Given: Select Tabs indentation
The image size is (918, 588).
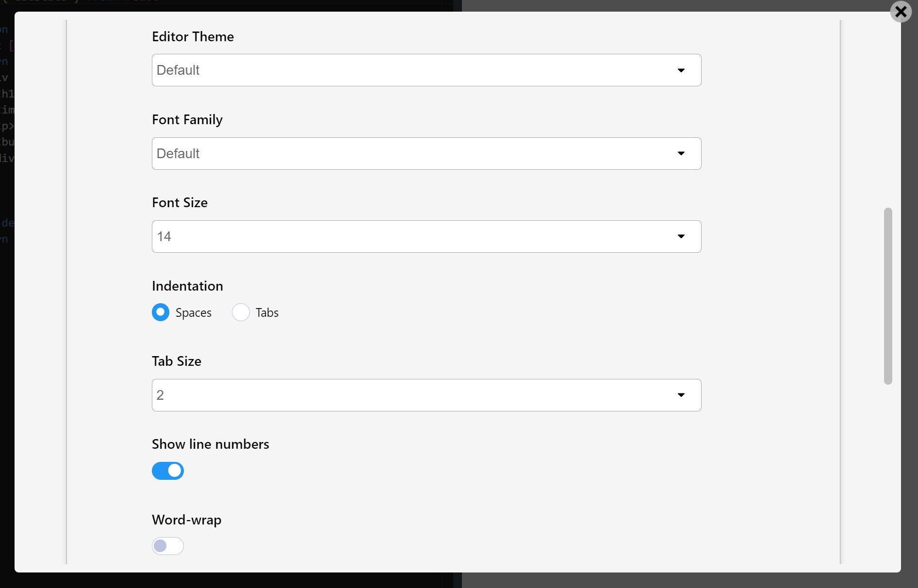Looking at the screenshot, I should click(241, 312).
